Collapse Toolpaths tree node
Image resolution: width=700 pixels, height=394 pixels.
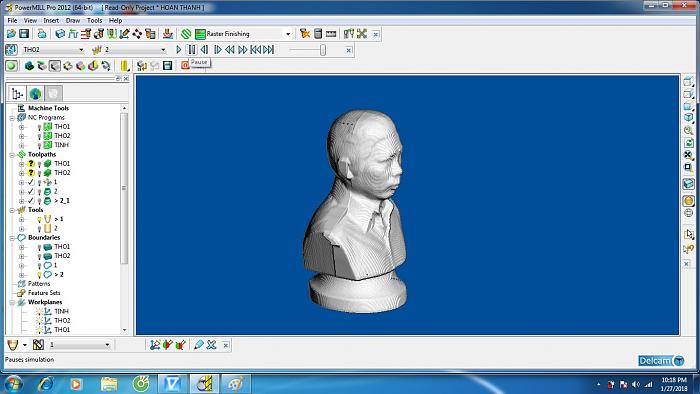pyautogui.click(x=12, y=155)
